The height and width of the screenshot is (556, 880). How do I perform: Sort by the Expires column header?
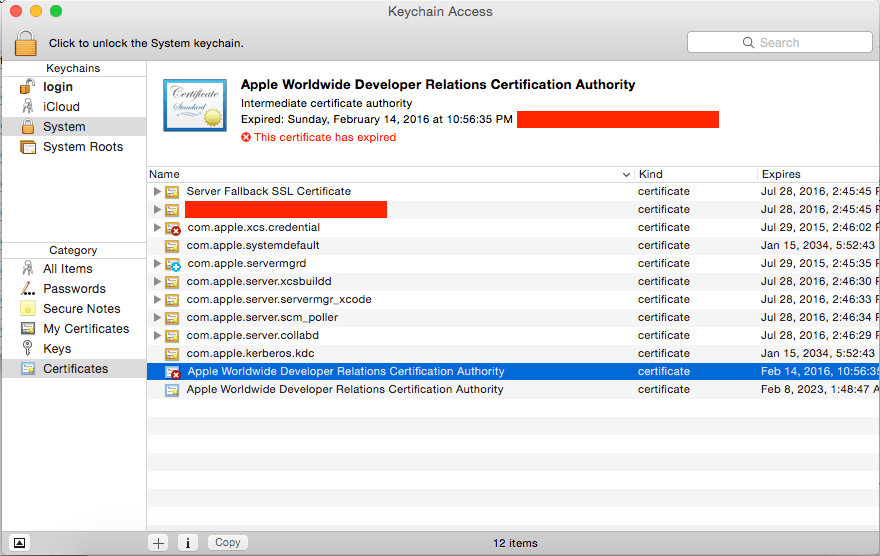[x=819, y=174]
